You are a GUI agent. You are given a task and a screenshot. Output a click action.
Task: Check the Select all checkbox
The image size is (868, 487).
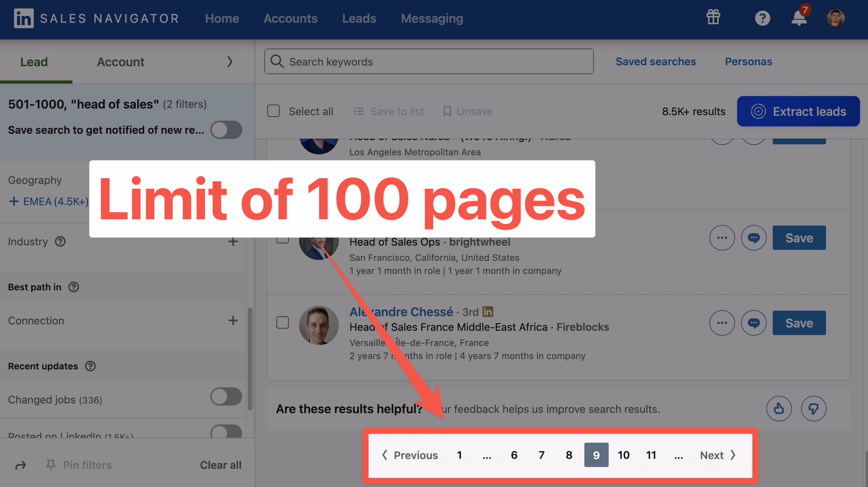point(273,111)
